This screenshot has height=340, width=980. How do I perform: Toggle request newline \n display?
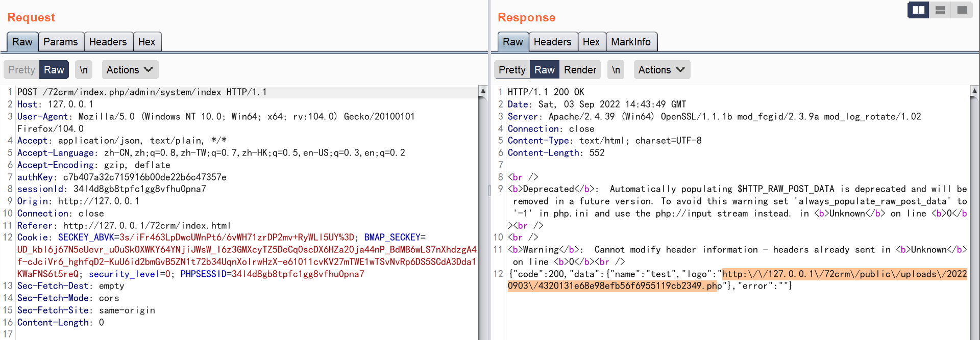[x=84, y=70]
